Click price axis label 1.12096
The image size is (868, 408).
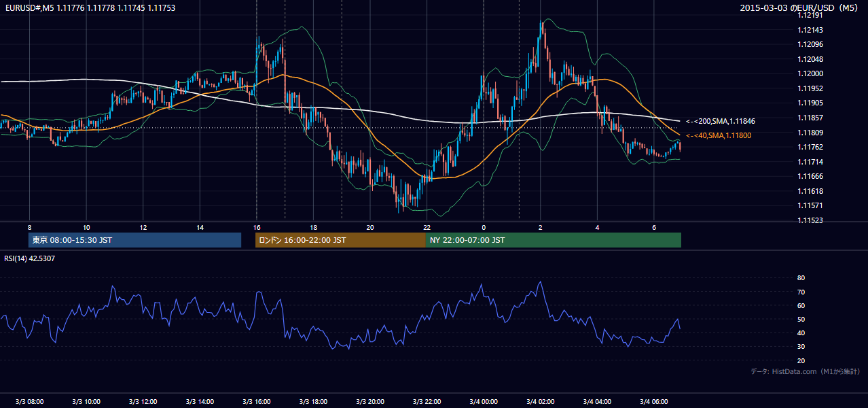click(x=811, y=45)
